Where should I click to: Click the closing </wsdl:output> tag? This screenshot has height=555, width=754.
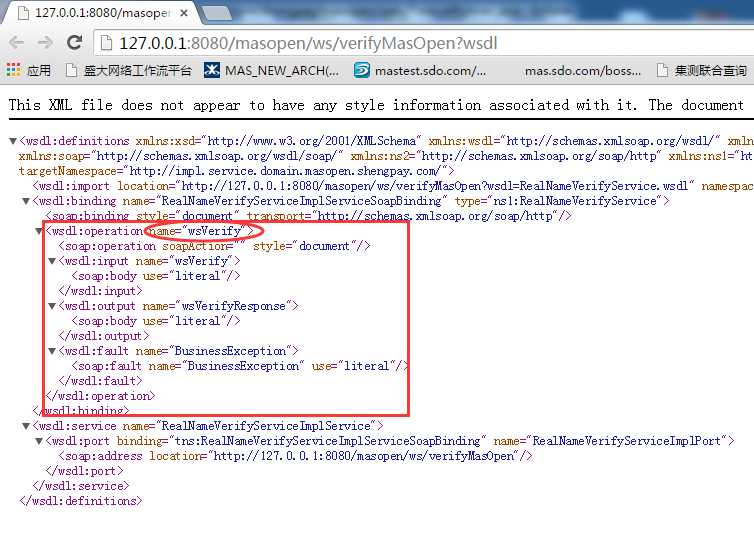(103, 336)
